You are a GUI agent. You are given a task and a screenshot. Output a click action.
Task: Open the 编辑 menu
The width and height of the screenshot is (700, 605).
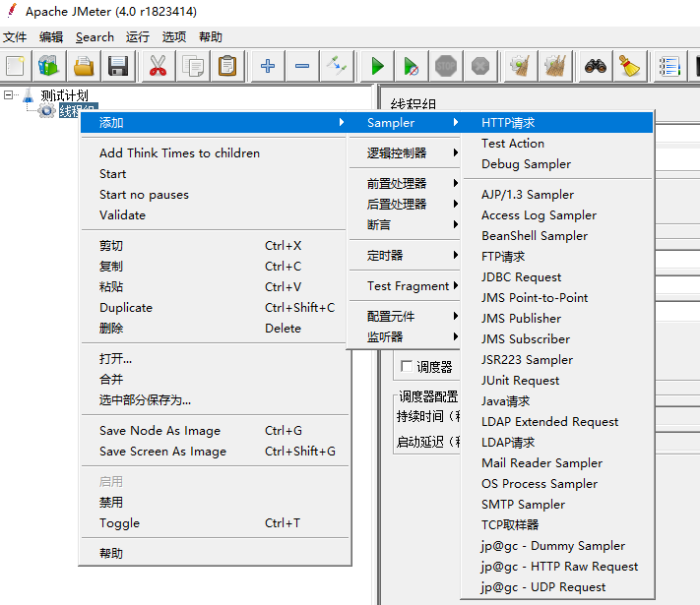(x=51, y=37)
